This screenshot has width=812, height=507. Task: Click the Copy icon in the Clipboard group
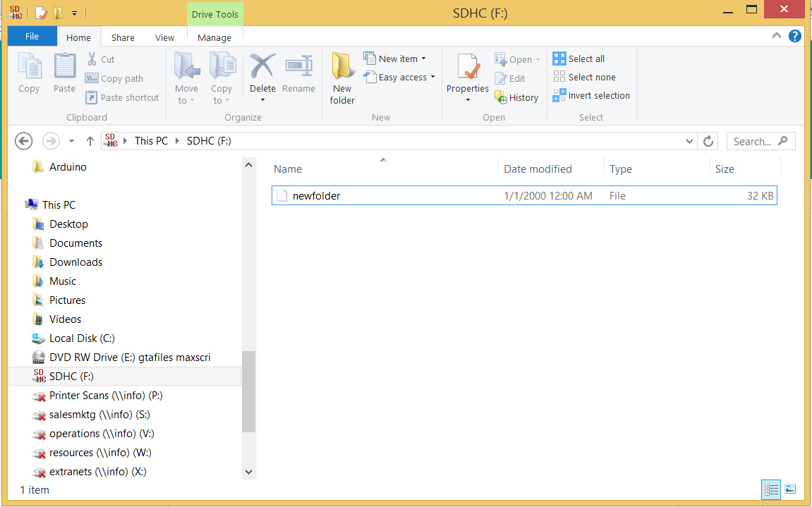[29, 71]
